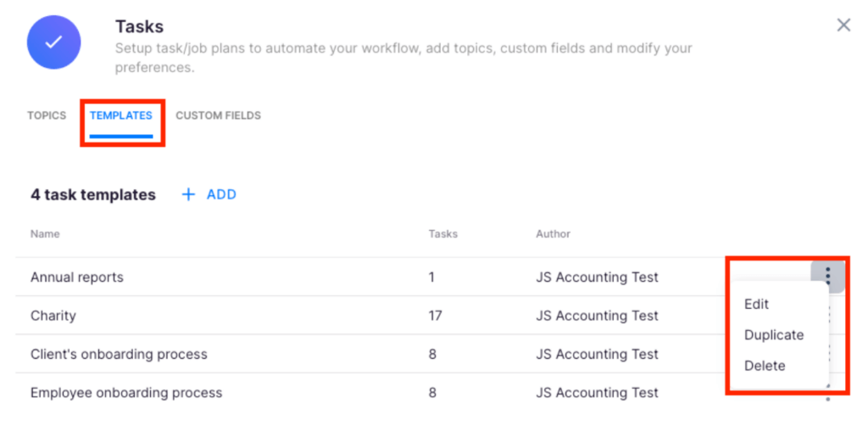This screenshot has width=868, height=448.
Task: Select the Templates tab
Action: [121, 115]
